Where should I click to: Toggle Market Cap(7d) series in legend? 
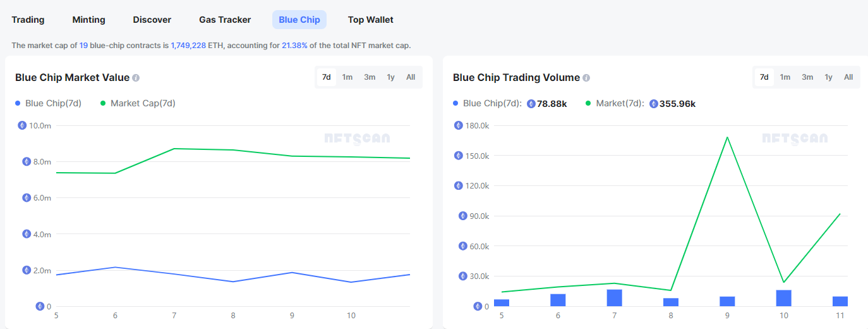coord(138,103)
